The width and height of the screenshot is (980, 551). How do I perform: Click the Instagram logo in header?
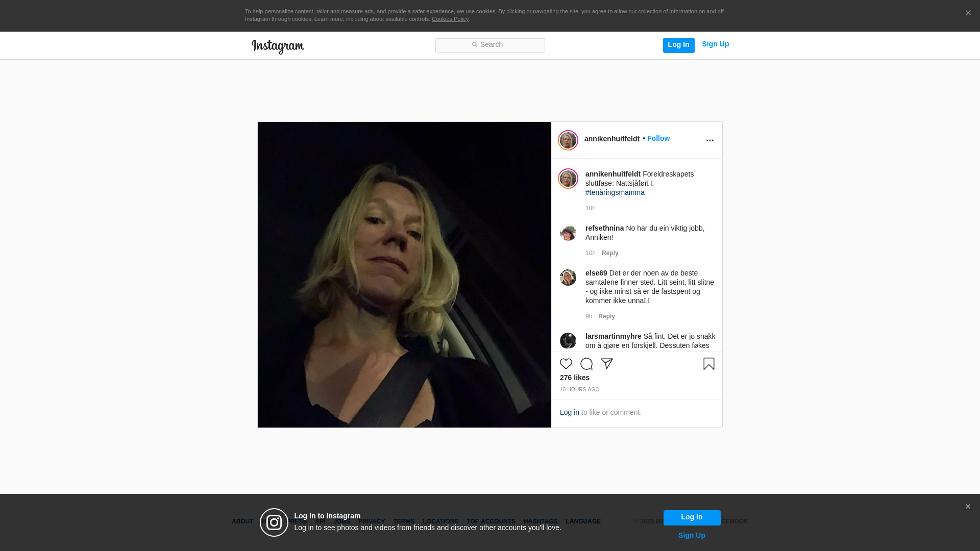coord(278,46)
